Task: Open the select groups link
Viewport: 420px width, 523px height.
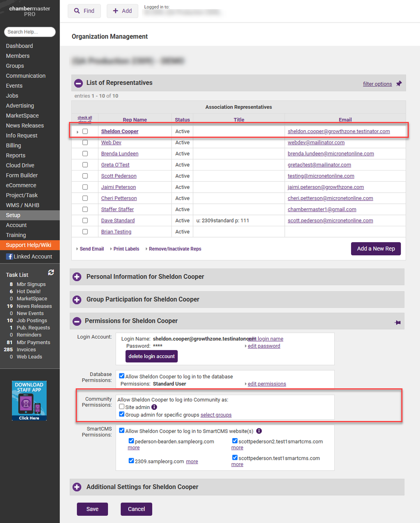Action: [216, 415]
